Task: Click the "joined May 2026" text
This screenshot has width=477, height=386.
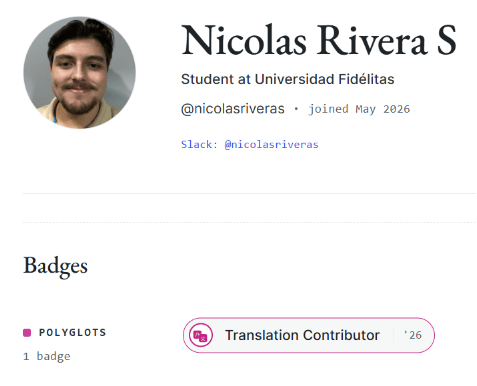Action: (x=359, y=109)
